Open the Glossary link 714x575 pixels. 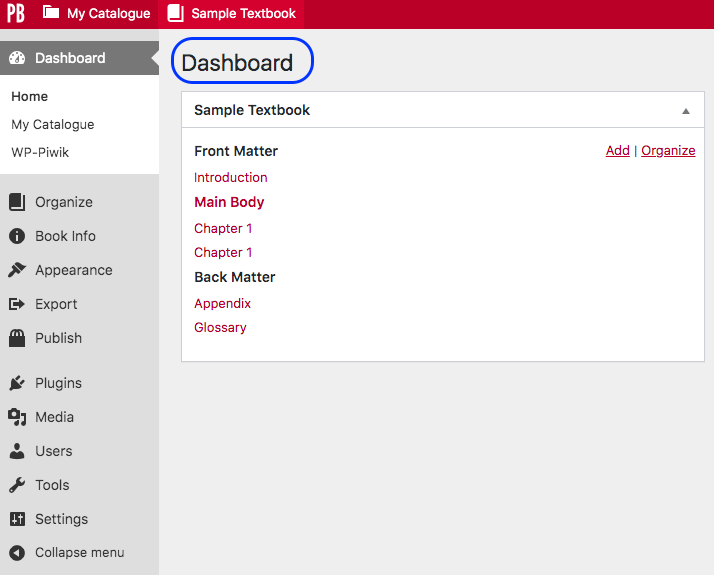tap(220, 328)
